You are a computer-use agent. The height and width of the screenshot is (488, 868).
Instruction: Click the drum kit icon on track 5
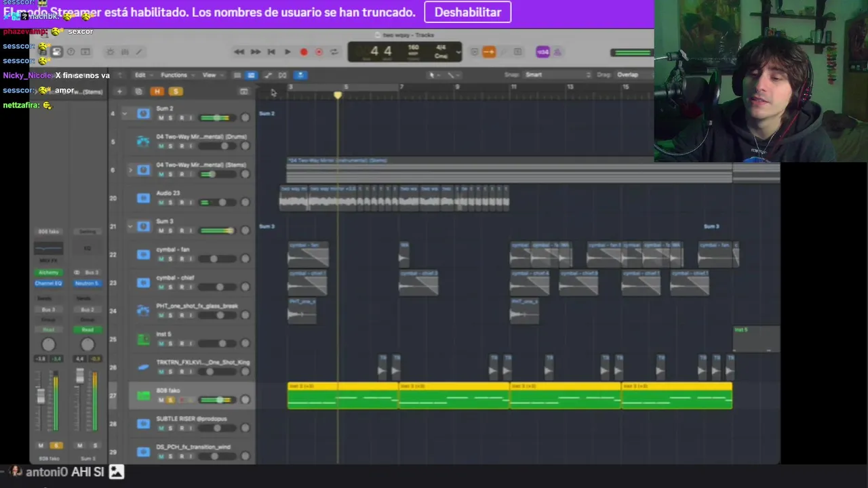tap(143, 142)
